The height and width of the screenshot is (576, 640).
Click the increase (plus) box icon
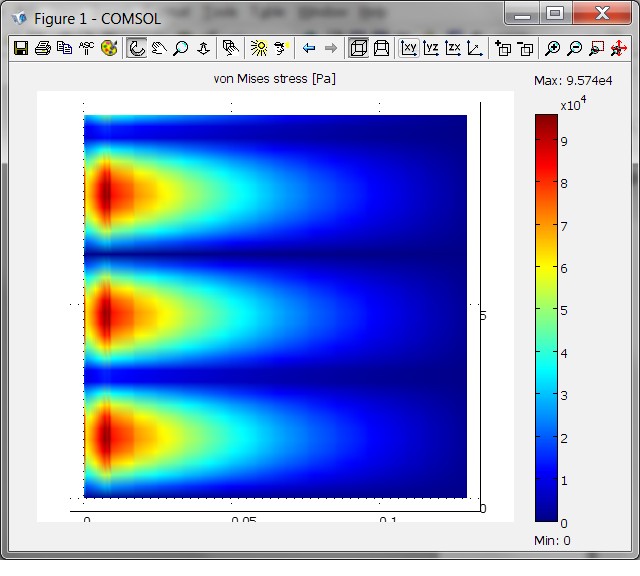pos(503,48)
